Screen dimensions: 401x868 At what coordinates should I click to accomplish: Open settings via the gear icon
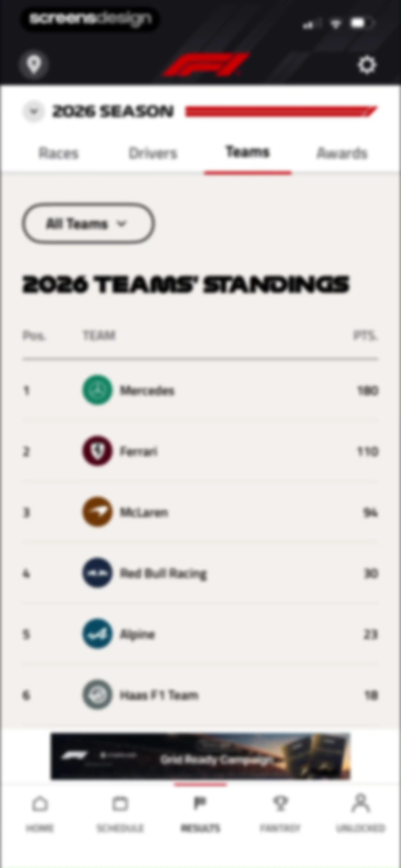(x=367, y=65)
